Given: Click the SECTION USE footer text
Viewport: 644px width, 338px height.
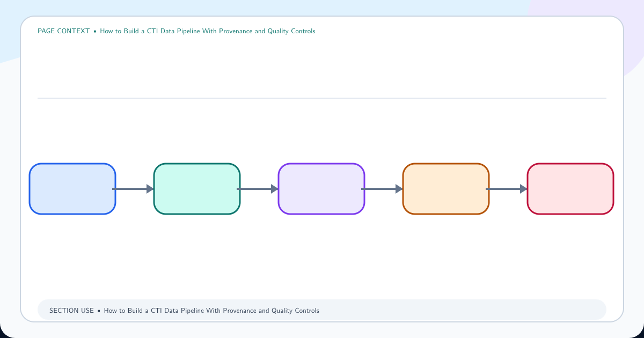Looking at the screenshot, I should click(184, 311).
